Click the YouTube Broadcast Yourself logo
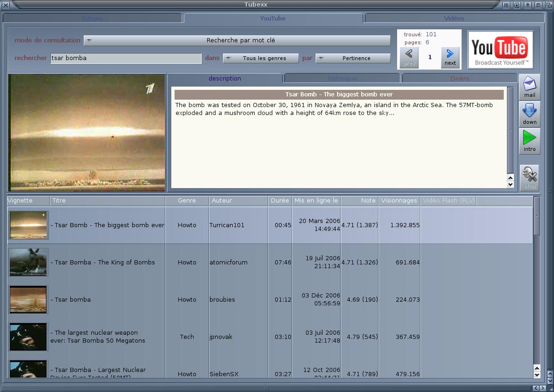This screenshot has width=554, height=392. coord(500,50)
